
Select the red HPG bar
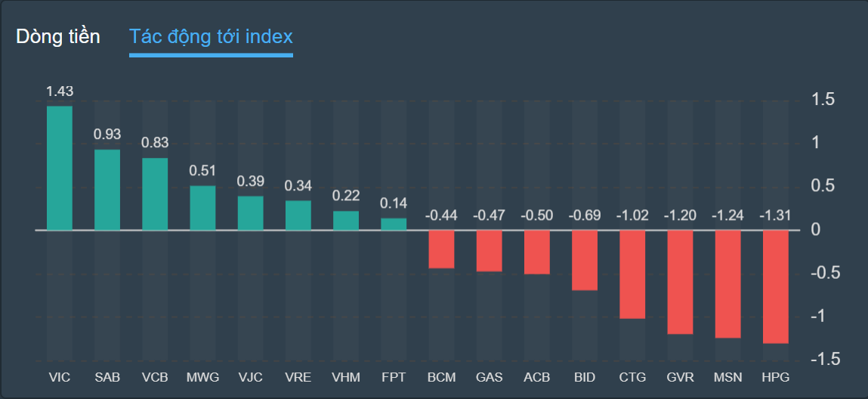(775, 286)
